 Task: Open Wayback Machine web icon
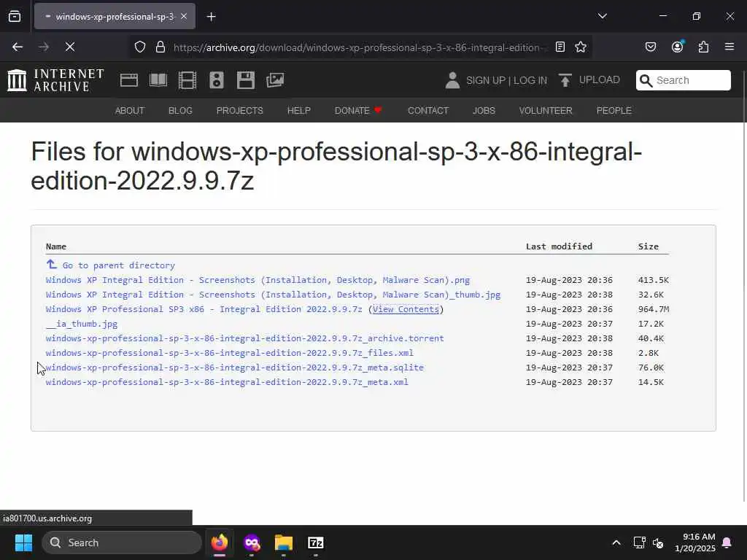128,80
